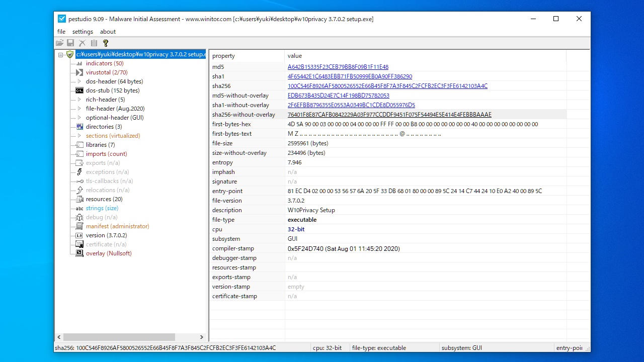Click the 'first-bytes-hex' property cell
Screen dimensions: 644x362
tap(247, 124)
